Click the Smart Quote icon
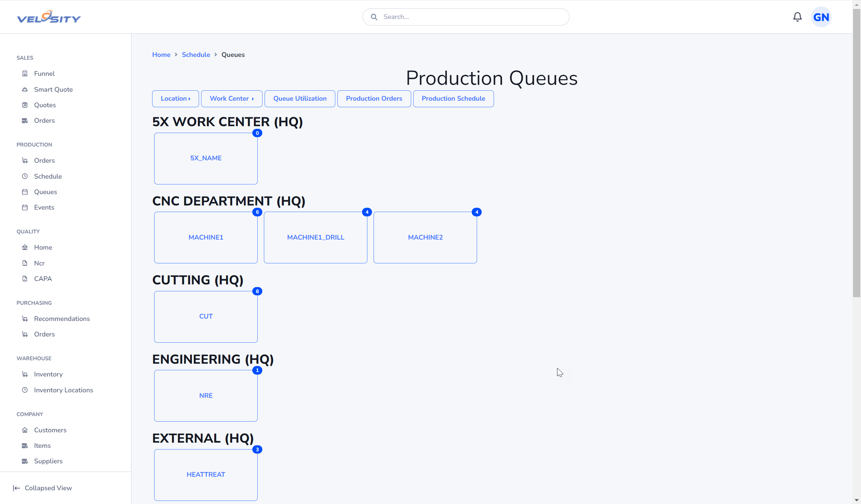Viewport: 861px width, 504px height. (x=25, y=89)
